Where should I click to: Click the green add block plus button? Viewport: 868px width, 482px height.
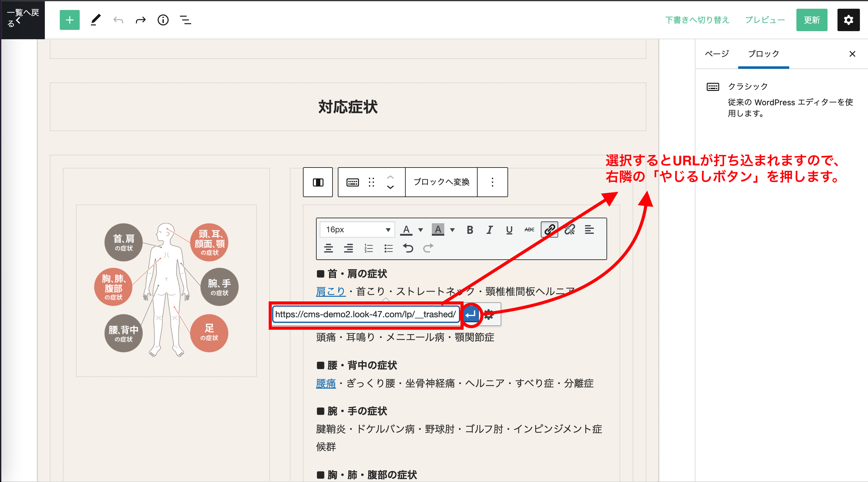[x=69, y=20]
